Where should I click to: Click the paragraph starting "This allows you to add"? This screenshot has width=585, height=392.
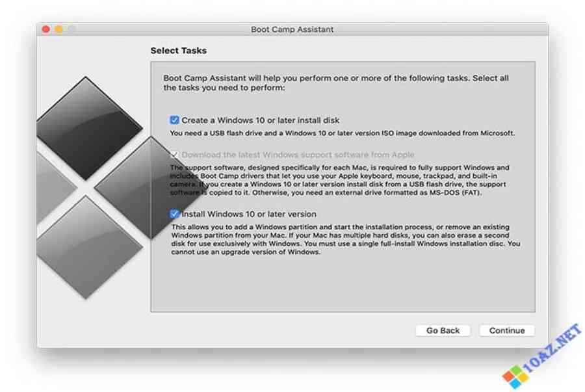pyautogui.click(x=346, y=239)
